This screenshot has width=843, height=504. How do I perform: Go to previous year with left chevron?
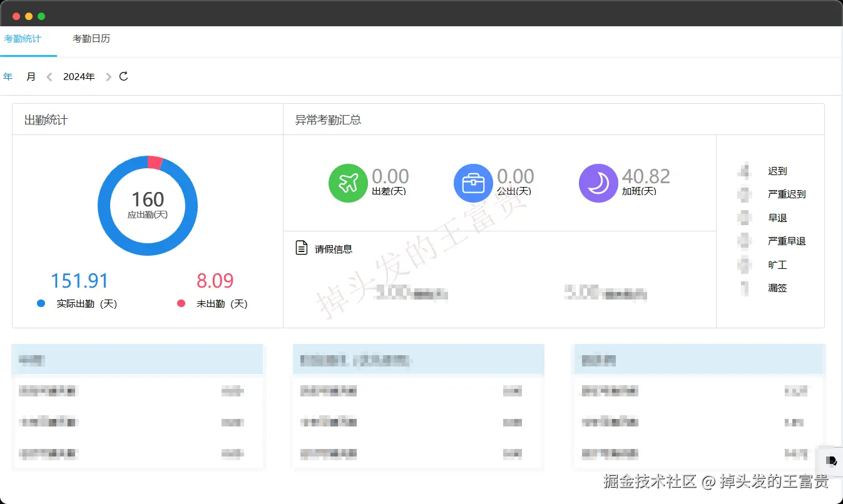(x=49, y=77)
